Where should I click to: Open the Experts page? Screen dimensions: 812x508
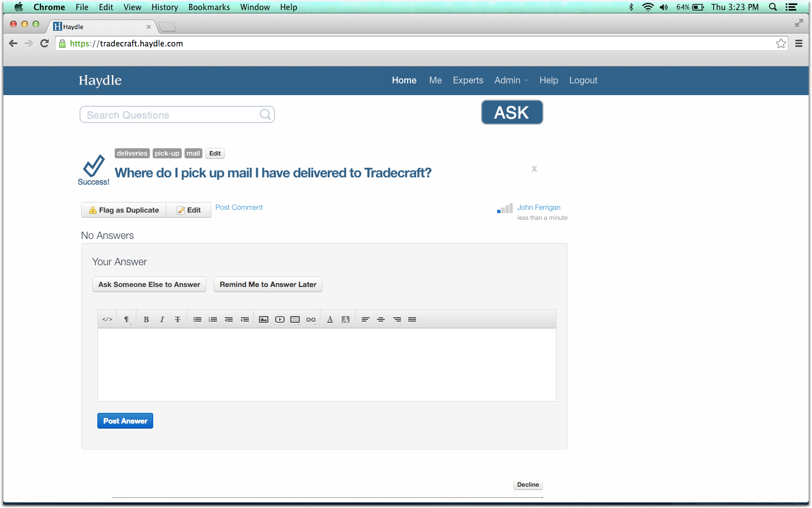coord(468,80)
